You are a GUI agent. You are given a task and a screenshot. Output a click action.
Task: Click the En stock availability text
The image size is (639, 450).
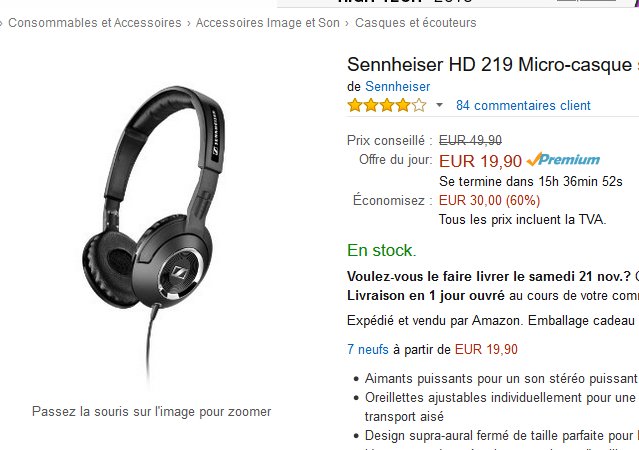(381, 250)
